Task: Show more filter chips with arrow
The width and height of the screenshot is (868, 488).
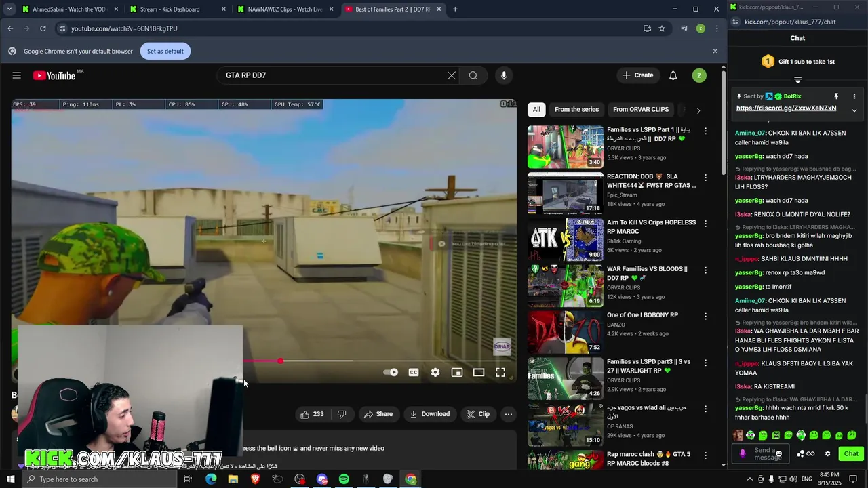Action: point(698,110)
